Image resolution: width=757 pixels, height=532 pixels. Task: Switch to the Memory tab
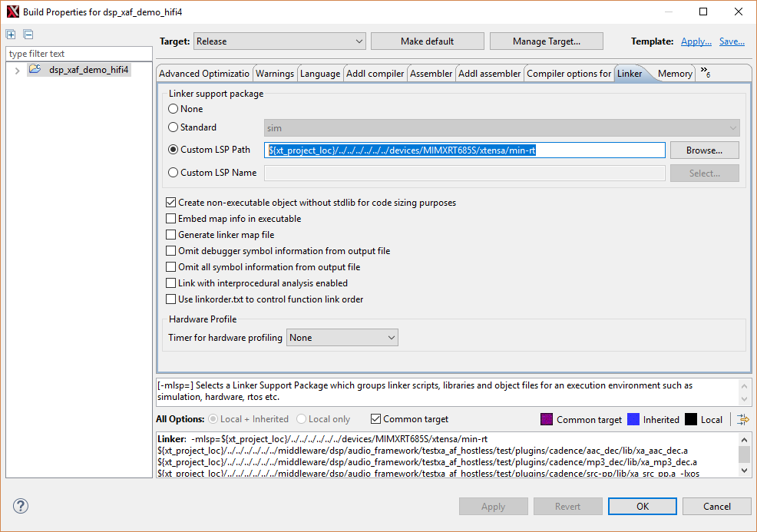tap(674, 74)
